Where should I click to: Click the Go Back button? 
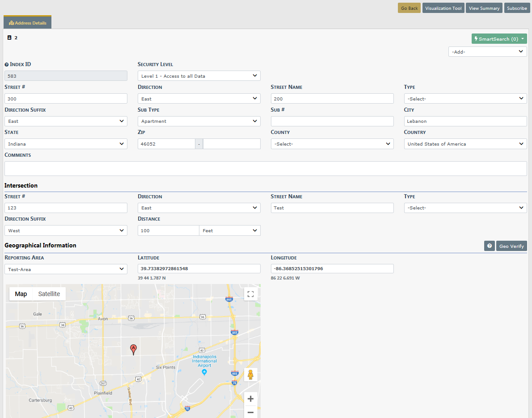click(x=409, y=8)
